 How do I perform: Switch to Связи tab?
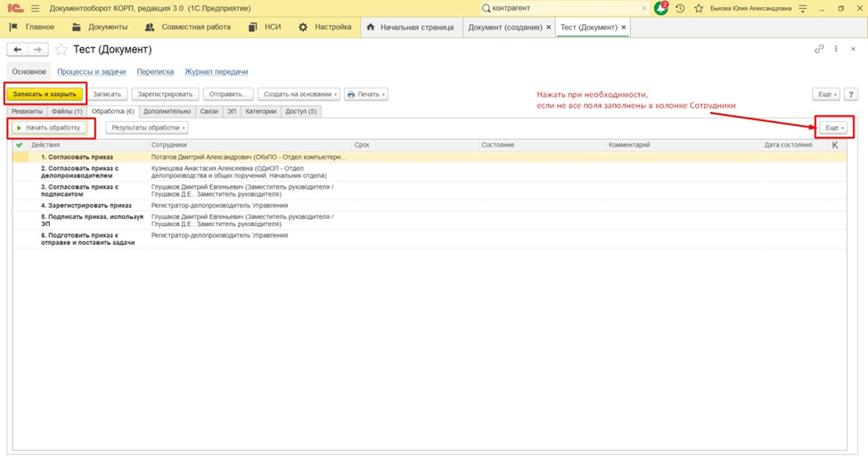209,111
